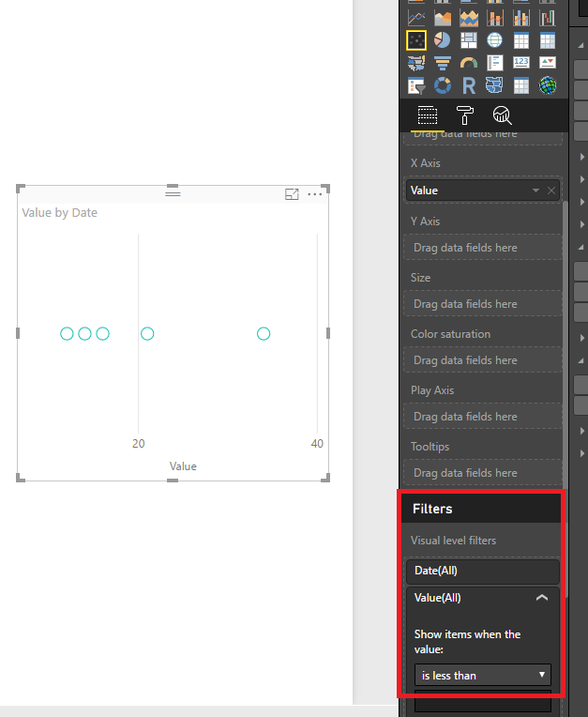Viewport: 588px width, 717px height.
Task: Select the Area chart visualization
Action: (x=443, y=18)
